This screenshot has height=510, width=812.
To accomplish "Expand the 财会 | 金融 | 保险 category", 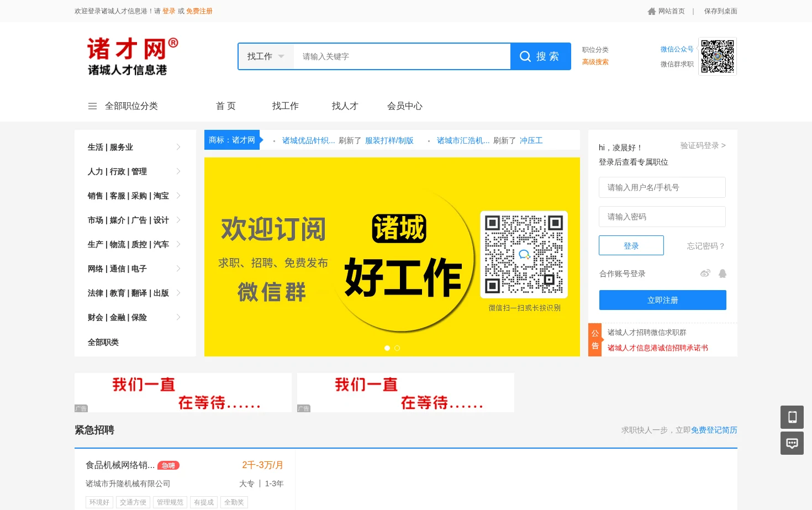I will (x=135, y=317).
